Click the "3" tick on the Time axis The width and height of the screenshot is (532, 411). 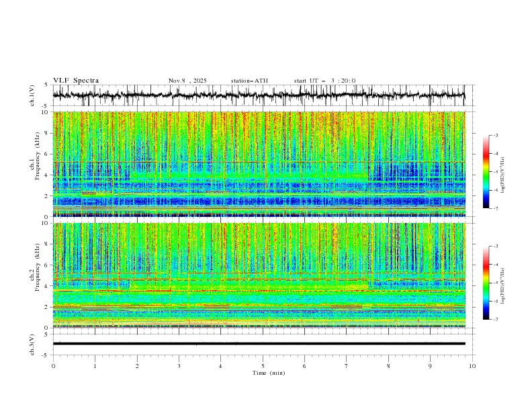(179, 366)
